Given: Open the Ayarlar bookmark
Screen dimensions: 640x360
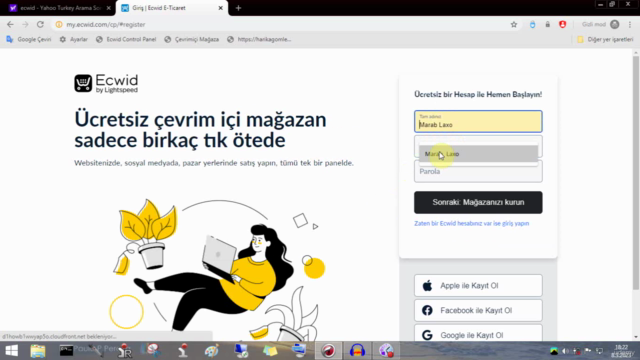Looking at the screenshot, I should click(74, 39).
